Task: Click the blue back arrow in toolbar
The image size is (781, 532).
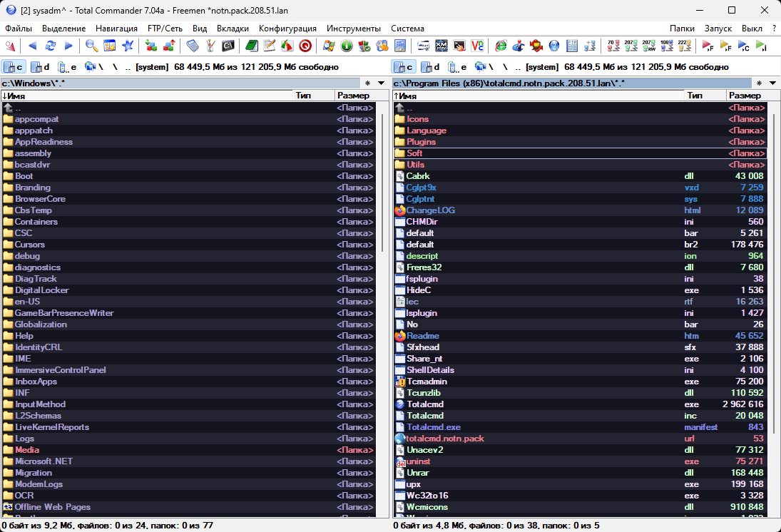Action: click(32, 46)
